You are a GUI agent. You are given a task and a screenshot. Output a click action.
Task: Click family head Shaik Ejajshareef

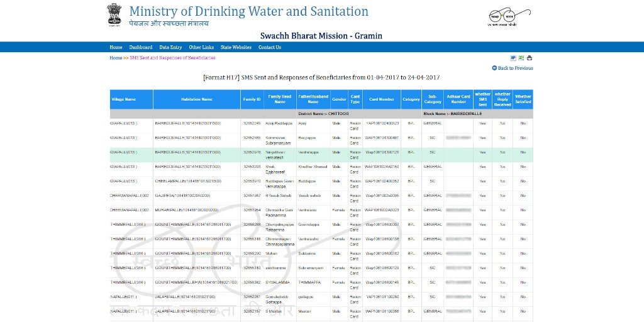tap(274, 169)
